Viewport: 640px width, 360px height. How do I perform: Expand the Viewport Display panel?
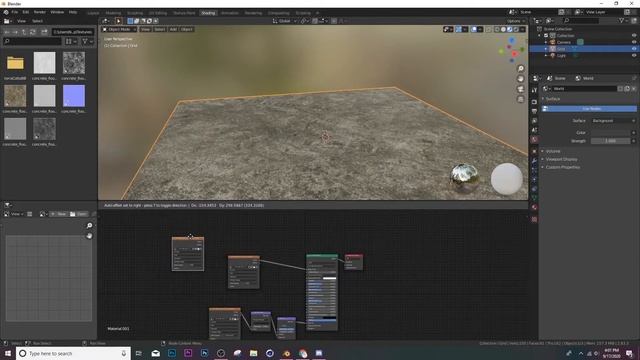(x=561, y=159)
